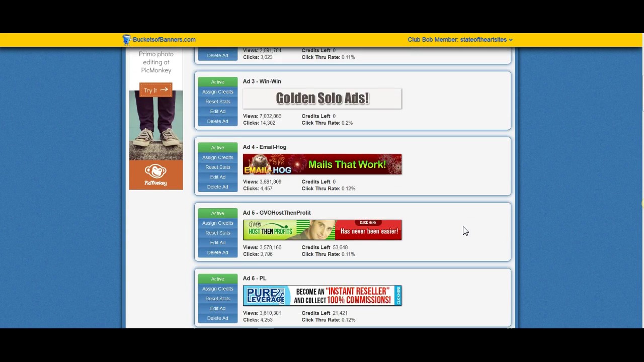Select the Views 3,681,809 value

(271, 182)
